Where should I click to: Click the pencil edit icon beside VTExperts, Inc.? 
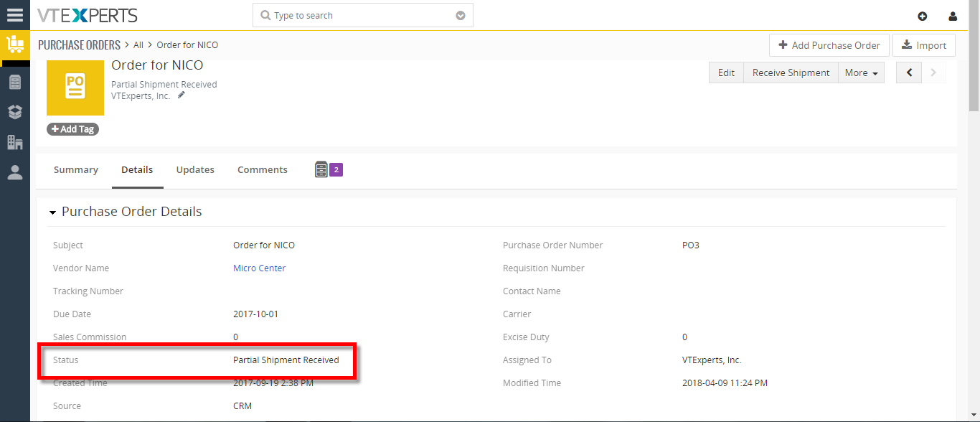click(x=182, y=95)
